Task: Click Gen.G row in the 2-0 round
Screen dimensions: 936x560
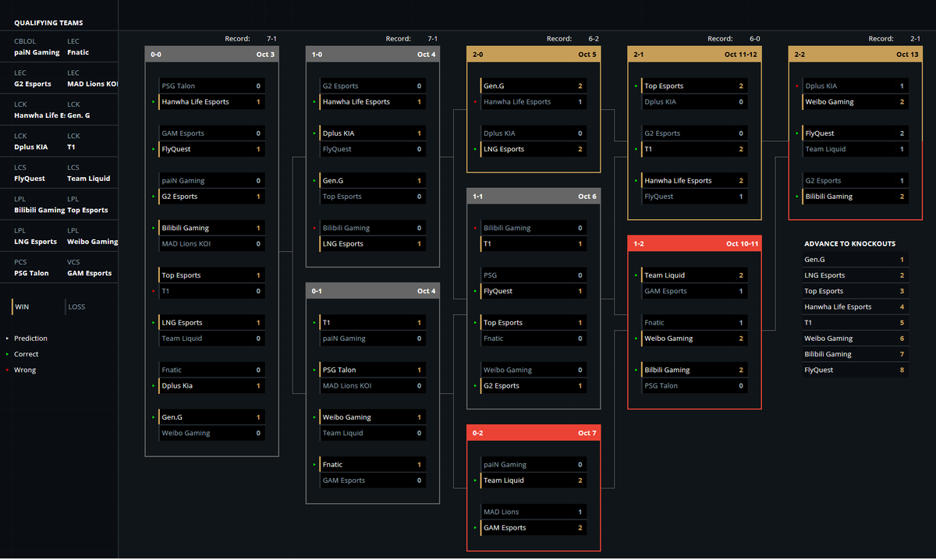Action: click(x=533, y=86)
